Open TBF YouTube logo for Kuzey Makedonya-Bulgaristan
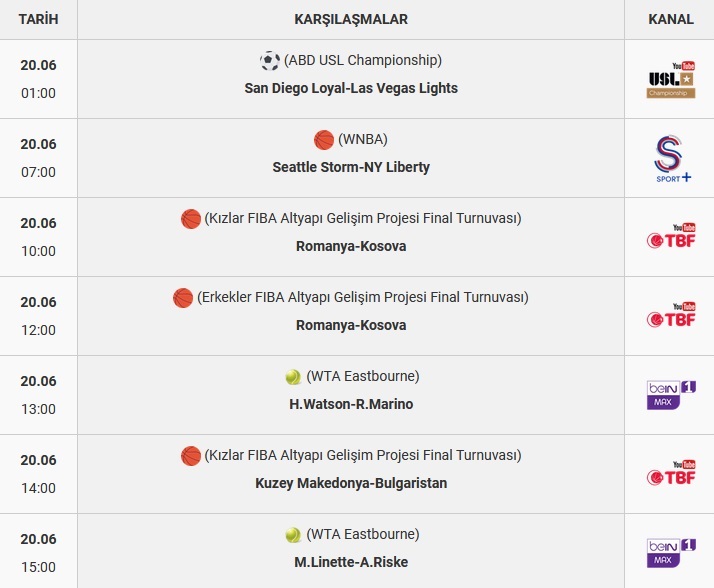The image size is (714, 588). [x=671, y=473]
